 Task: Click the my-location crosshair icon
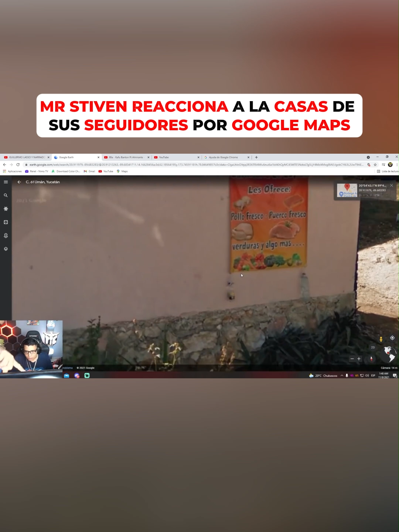pyautogui.click(x=392, y=338)
